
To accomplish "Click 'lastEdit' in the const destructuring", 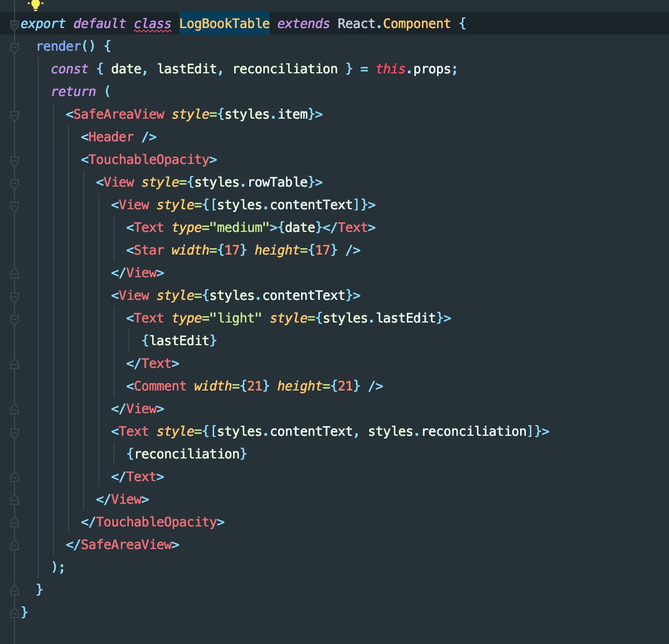I will pos(187,69).
